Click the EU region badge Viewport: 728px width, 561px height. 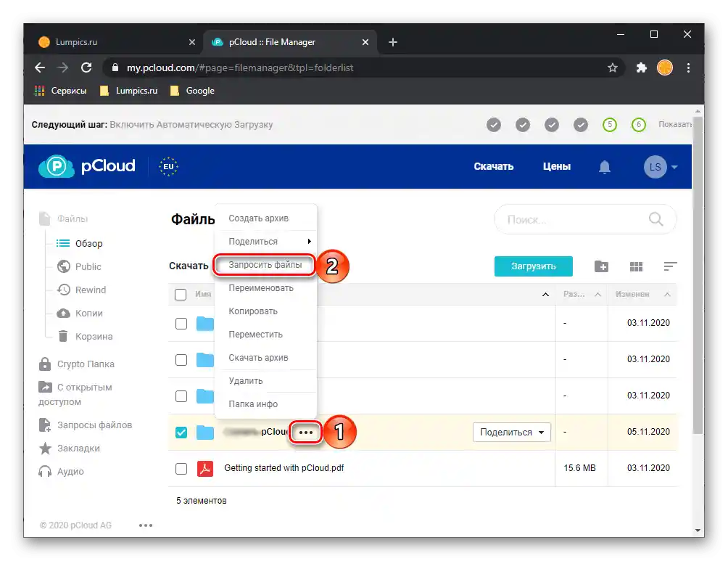[168, 166]
